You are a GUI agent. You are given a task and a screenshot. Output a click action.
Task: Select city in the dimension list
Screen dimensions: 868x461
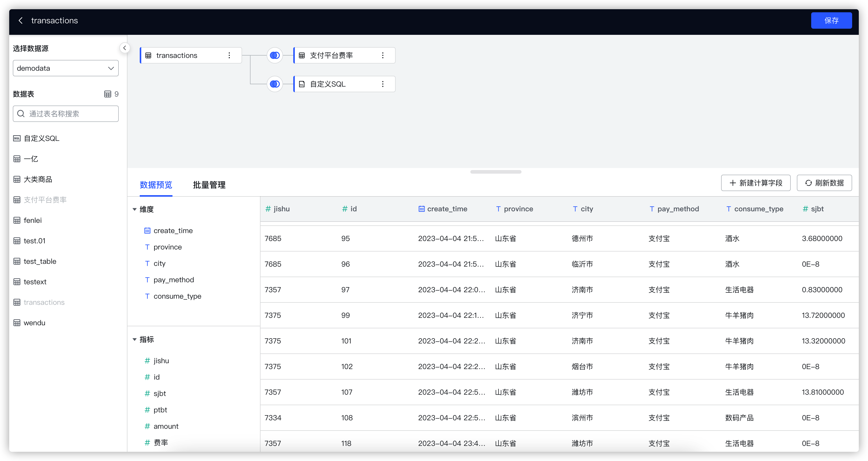click(x=159, y=263)
